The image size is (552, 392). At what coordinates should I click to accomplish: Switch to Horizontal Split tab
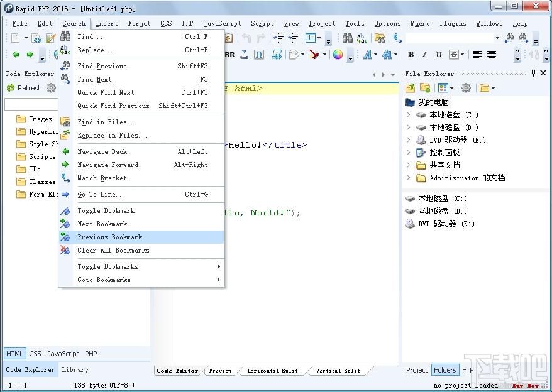(x=272, y=371)
